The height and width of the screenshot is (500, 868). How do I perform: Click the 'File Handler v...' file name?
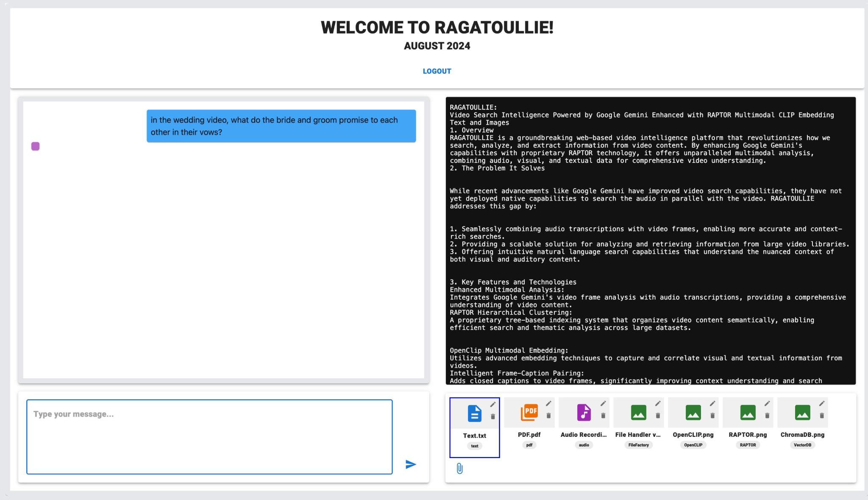[638, 435]
